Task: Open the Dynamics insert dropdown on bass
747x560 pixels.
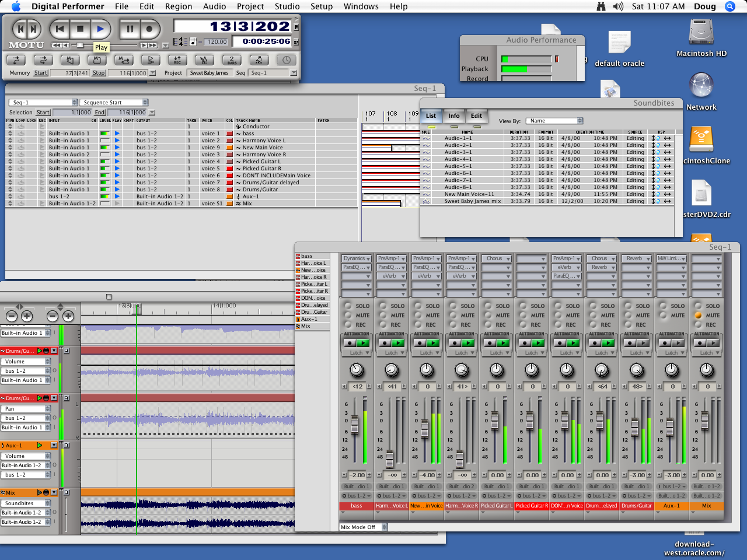Action: tap(357, 258)
